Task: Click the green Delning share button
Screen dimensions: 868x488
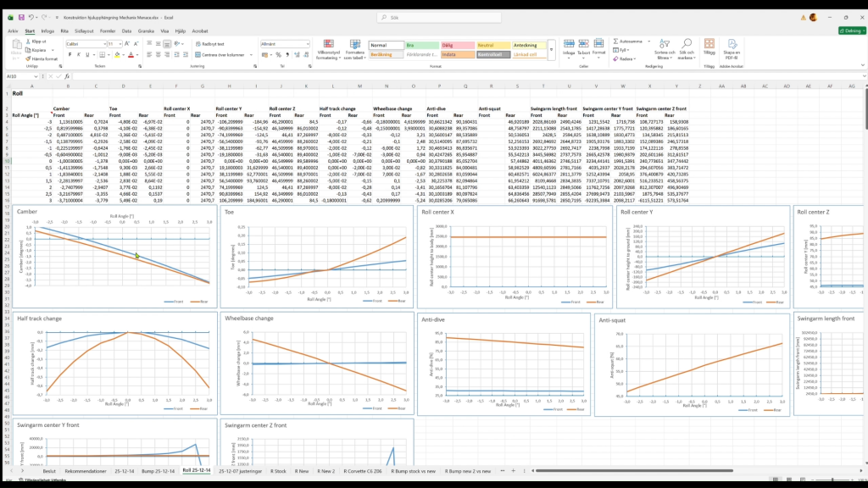Action: coord(850,30)
